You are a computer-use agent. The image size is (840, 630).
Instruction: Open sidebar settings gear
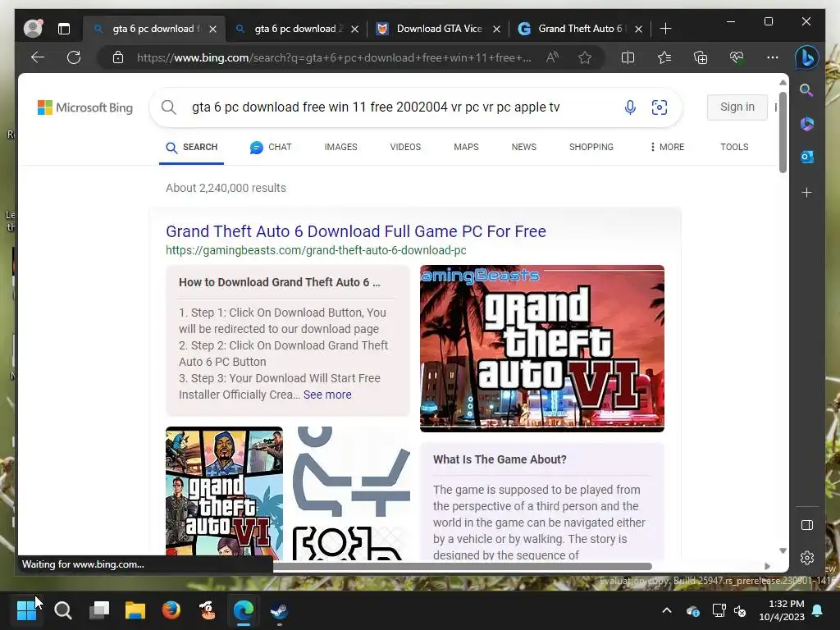(807, 558)
